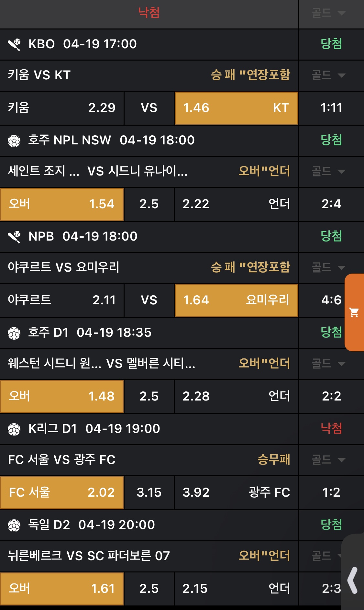The image size is (364, 610).
Task: Choose 요미우리 1.64 odds button
Action: click(x=236, y=300)
